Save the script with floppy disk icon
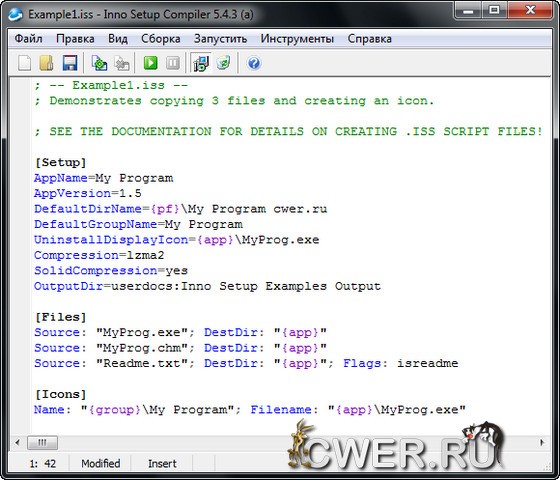The width and height of the screenshot is (560, 480). pyautogui.click(x=70, y=63)
